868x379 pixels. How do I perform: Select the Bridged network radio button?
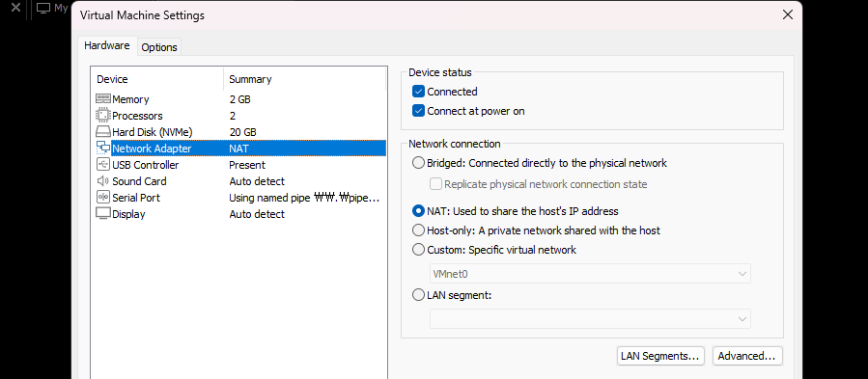418,163
